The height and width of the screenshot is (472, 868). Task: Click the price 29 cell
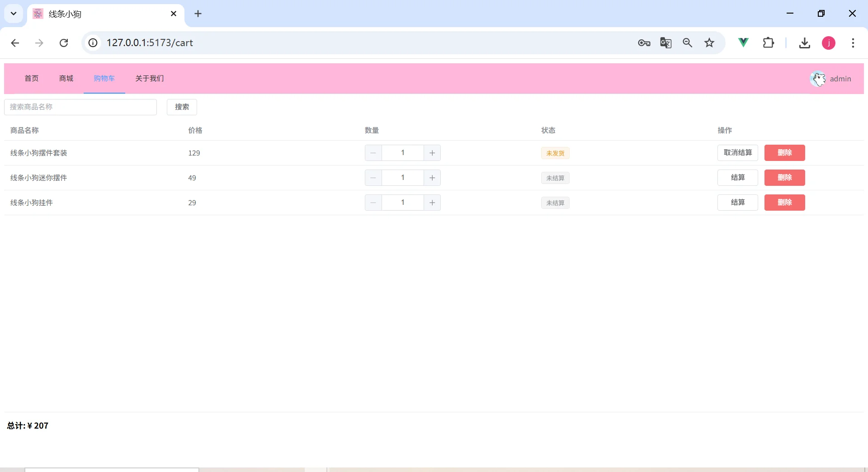click(x=192, y=203)
